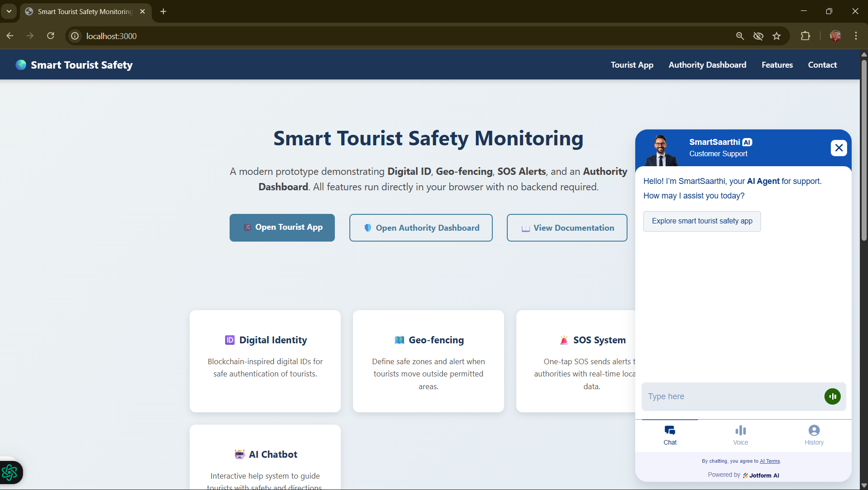Click the AI Chatbot card heading
Viewport: 868px width, 490px height.
(273, 455)
